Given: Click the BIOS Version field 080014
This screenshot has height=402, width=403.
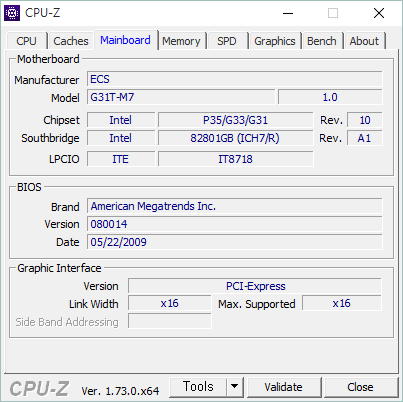Looking at the screenshot, I should point(235,224).
